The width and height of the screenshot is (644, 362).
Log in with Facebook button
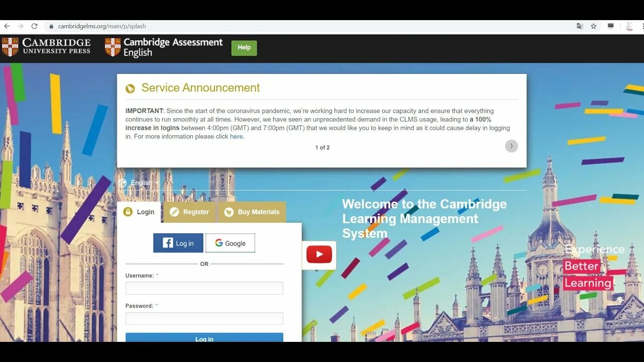click(x=178, y=243)
